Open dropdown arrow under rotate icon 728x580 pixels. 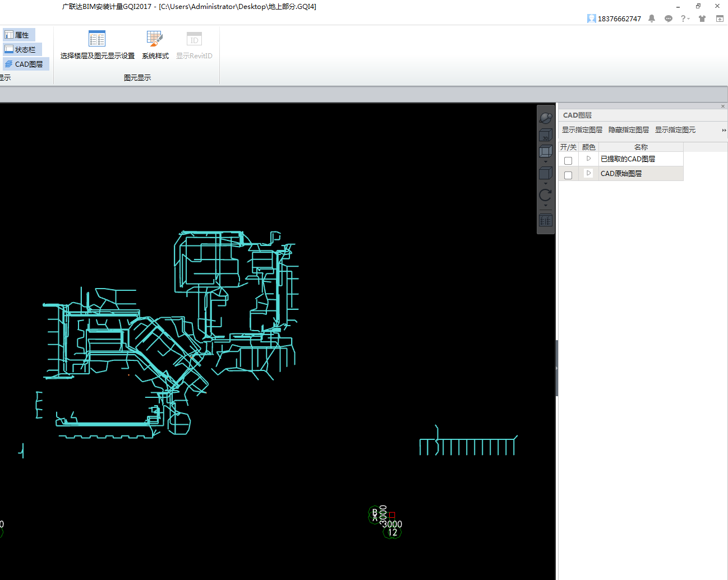(546, 206)
